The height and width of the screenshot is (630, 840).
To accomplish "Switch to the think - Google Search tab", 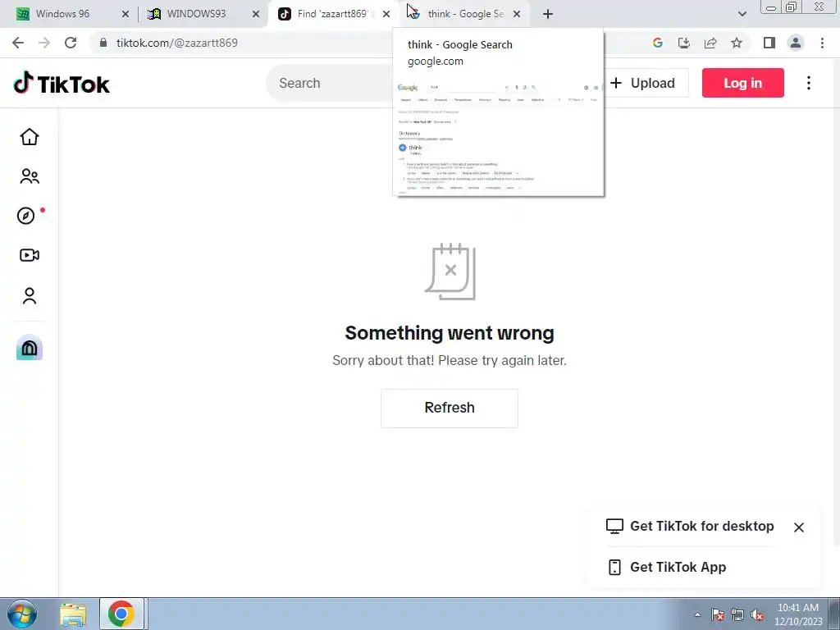I will click(x=464, y=14).
